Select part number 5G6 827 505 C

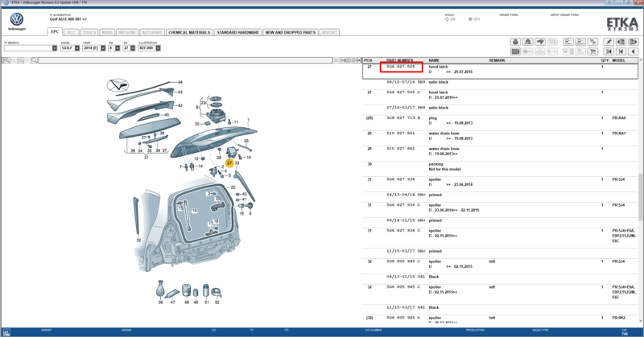point(403,92)
